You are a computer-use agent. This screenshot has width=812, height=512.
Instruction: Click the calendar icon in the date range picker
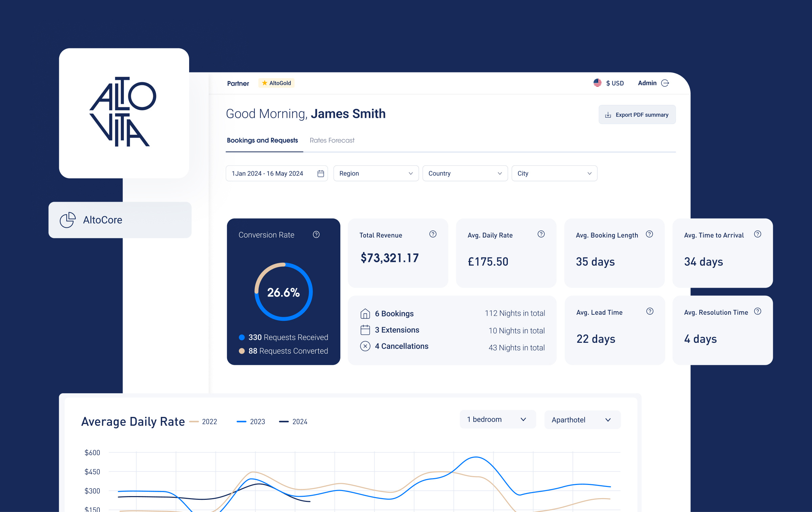pos(320,173)
